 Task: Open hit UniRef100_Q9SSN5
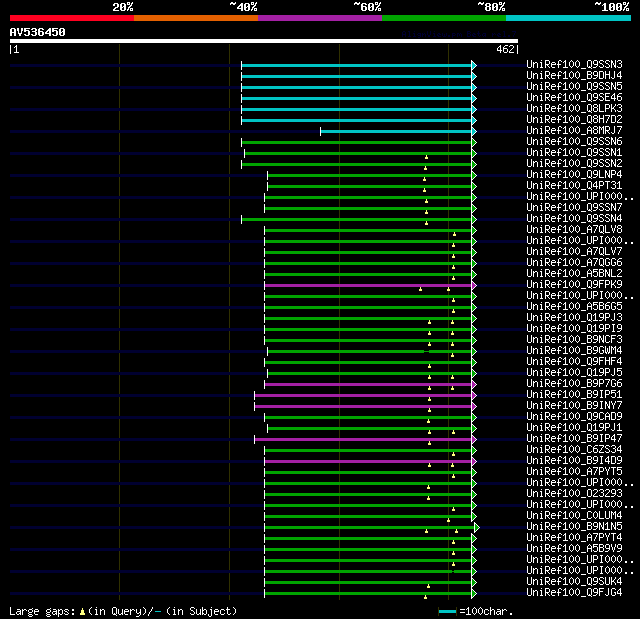tap(574, 87)
